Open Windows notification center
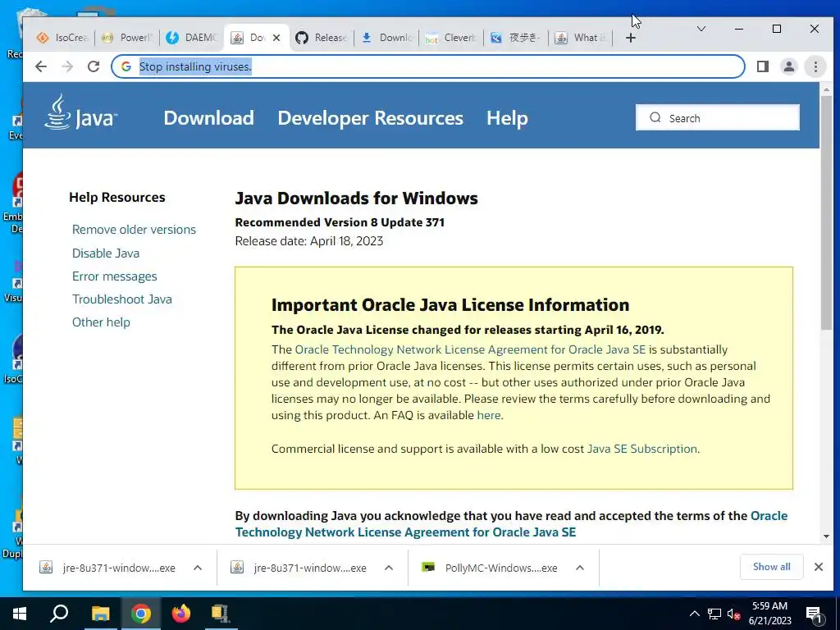840x630 pixels. click(x=814, y=614)
